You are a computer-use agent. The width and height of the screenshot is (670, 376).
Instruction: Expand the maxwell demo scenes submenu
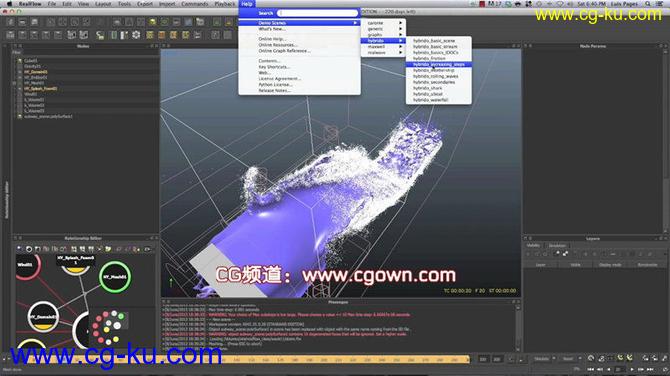(383, 47)
